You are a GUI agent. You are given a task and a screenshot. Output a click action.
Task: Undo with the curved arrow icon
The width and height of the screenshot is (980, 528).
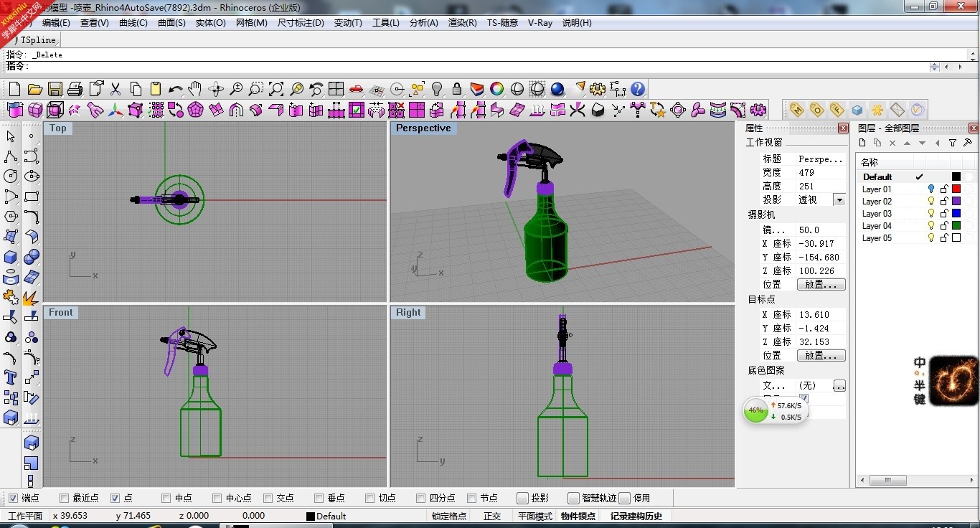(x=175, y=90)
